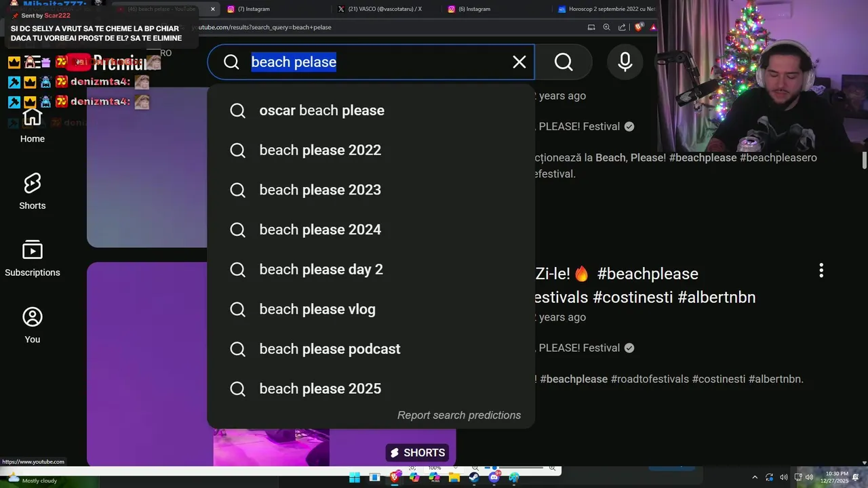Open the You profile section
The height and width of the screenshot is (488, 868).
pyautogui.click(x=32, y=325)
